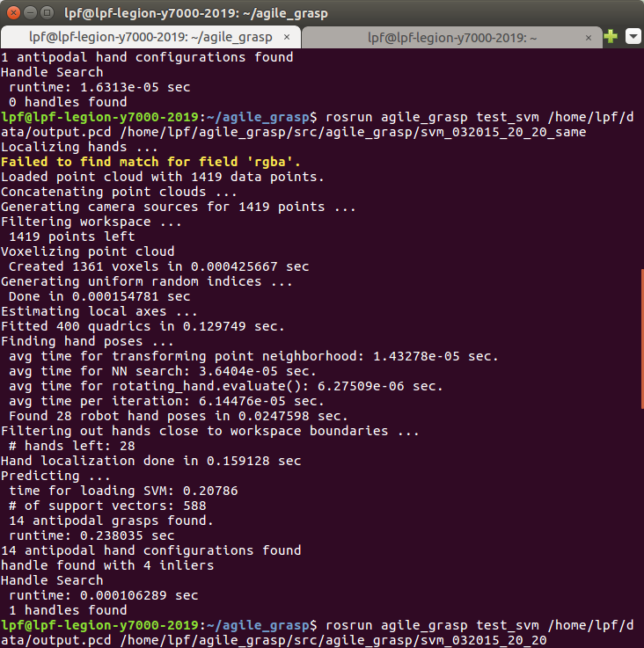Click the 'Loaded point cloud with 1419 data points' line
Image resolution: width=644 pixels, height=648 pixels.
pos(163,177)
